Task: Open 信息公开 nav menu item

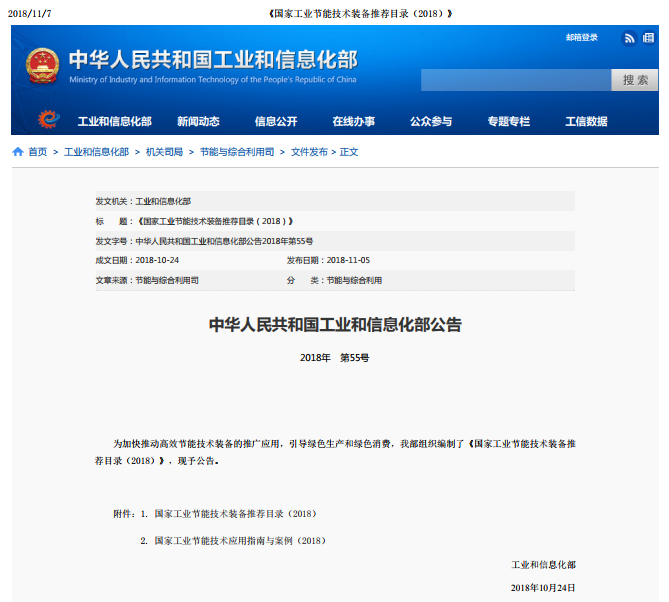Action: point(276,121)
